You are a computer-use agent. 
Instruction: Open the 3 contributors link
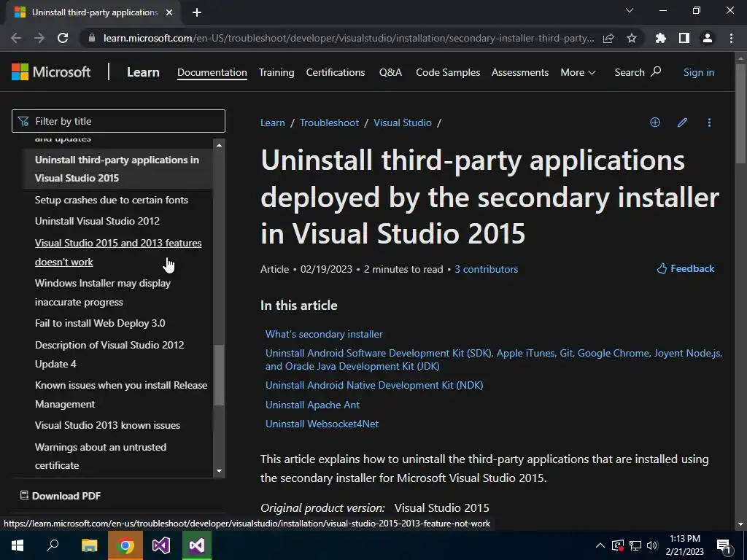(x=486, y=269)
